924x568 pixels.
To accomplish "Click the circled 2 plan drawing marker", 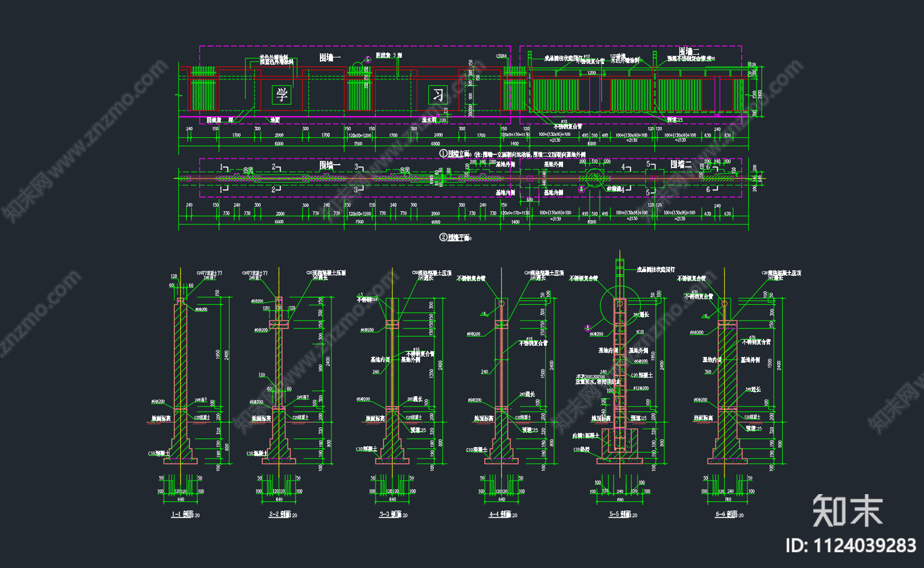I will [x=444, y=237].
